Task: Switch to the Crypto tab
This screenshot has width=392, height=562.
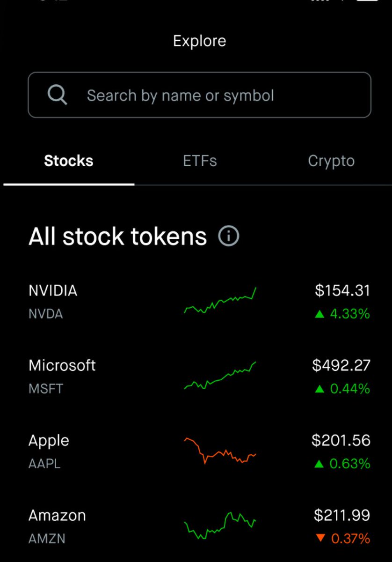Action: click(331, 161)
